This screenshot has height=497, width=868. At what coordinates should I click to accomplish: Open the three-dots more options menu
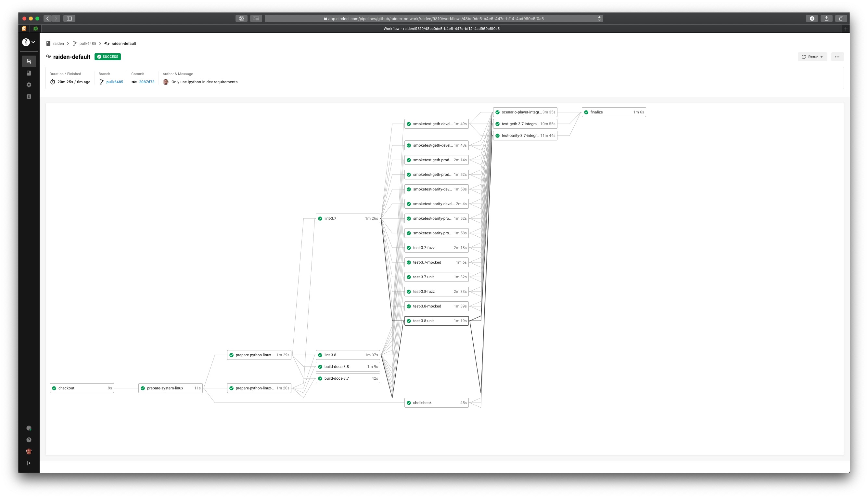(836, 57)
